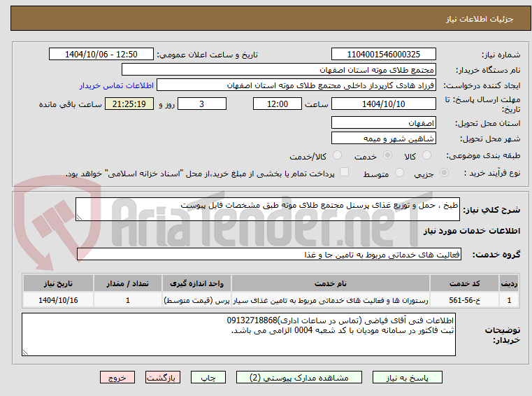
Task: Click the تعداد / مقدار column header
Action: [127, 283]
